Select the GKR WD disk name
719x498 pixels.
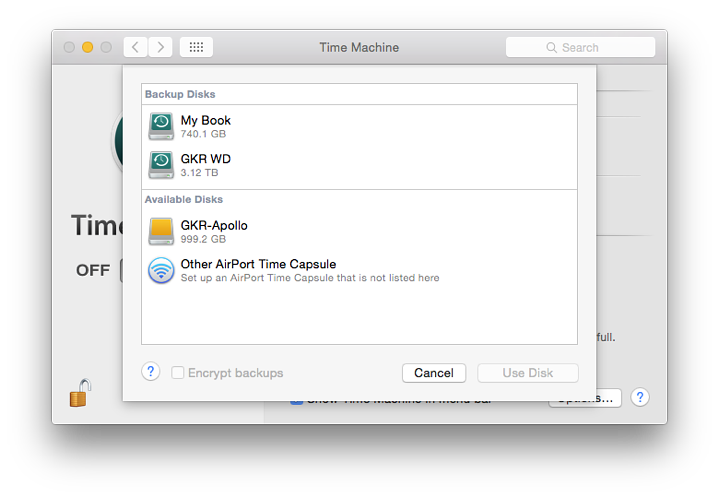[205, 159]
